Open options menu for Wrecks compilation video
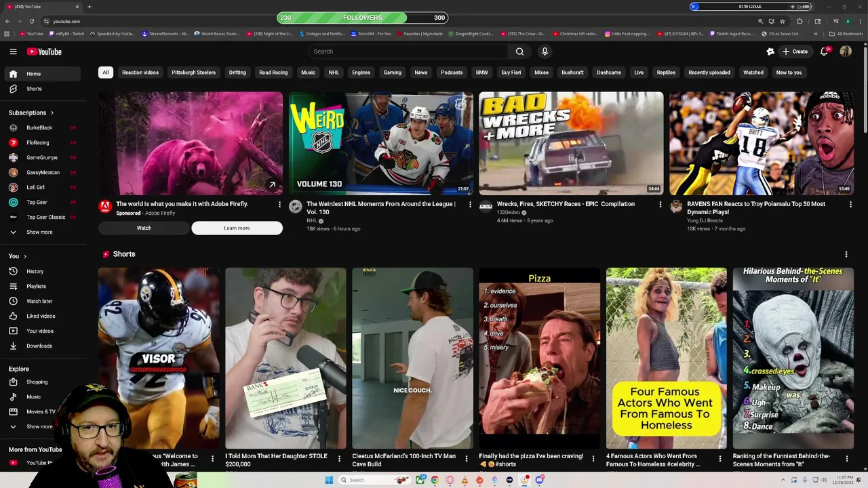The height and width of the screenshot is (488, 868). 660,205
